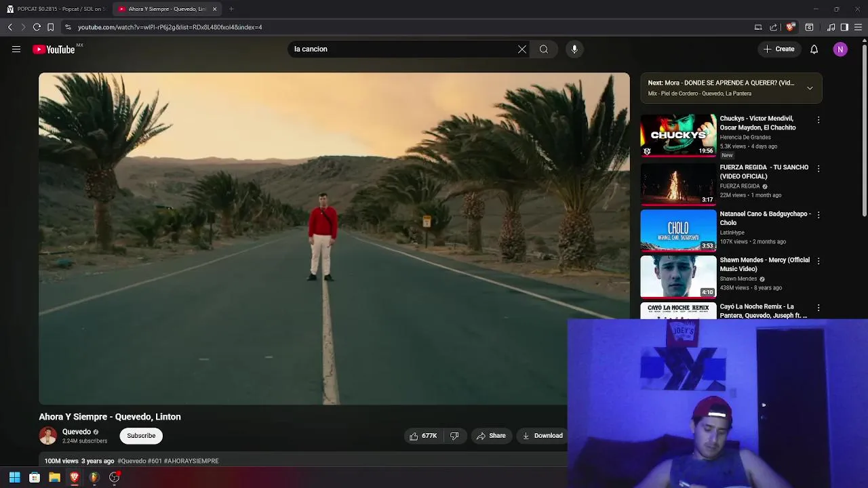Select the Ahora Y Siempre tab
868x488 pixels.
click(x=163, y=9)
